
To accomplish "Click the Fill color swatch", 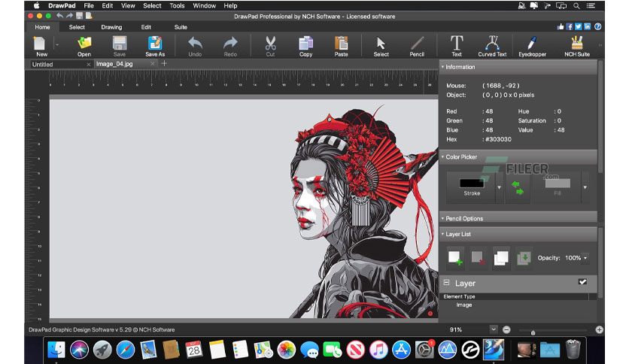I will [x=558, y=184].
